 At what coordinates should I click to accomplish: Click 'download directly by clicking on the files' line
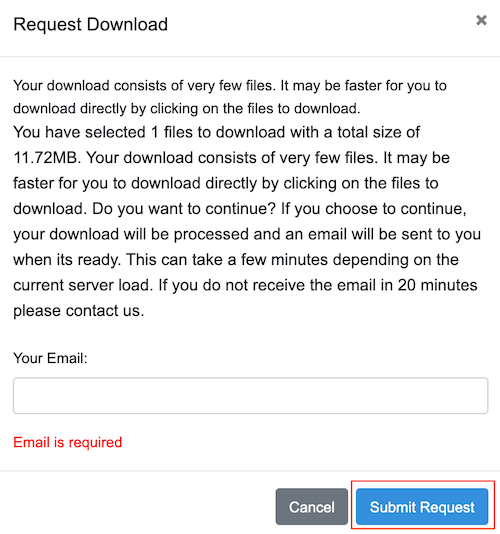coord(144,109)
